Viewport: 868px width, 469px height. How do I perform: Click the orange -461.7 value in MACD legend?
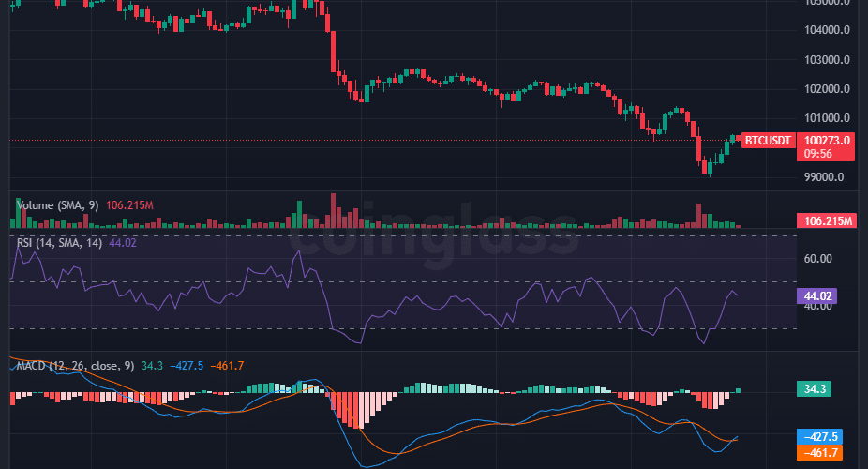click(227, 364)
